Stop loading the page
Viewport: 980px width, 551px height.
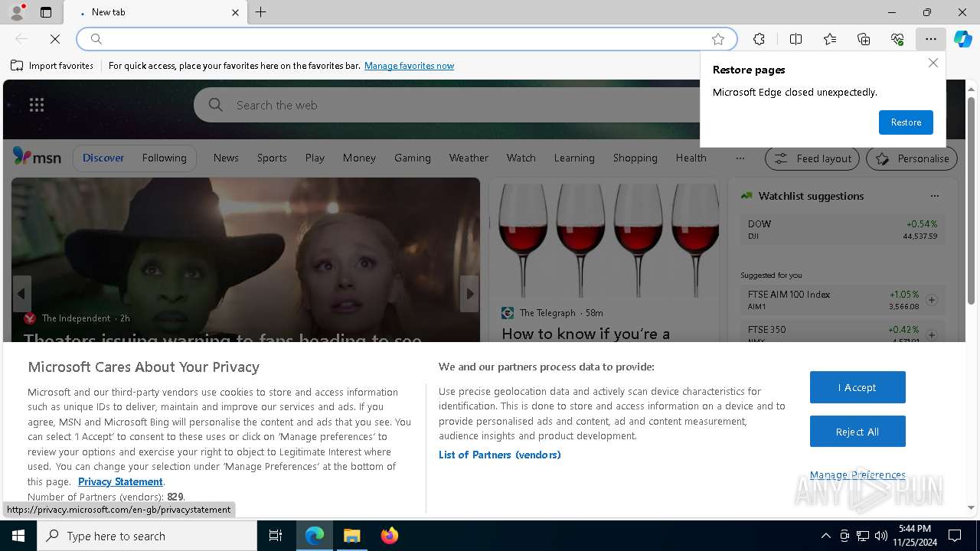(55, 39)
